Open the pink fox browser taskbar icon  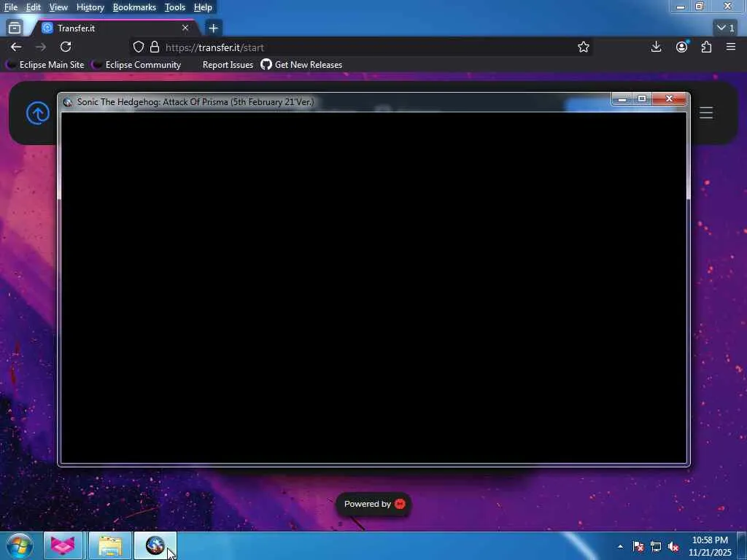pyautogui.click(x=63, y=545)
